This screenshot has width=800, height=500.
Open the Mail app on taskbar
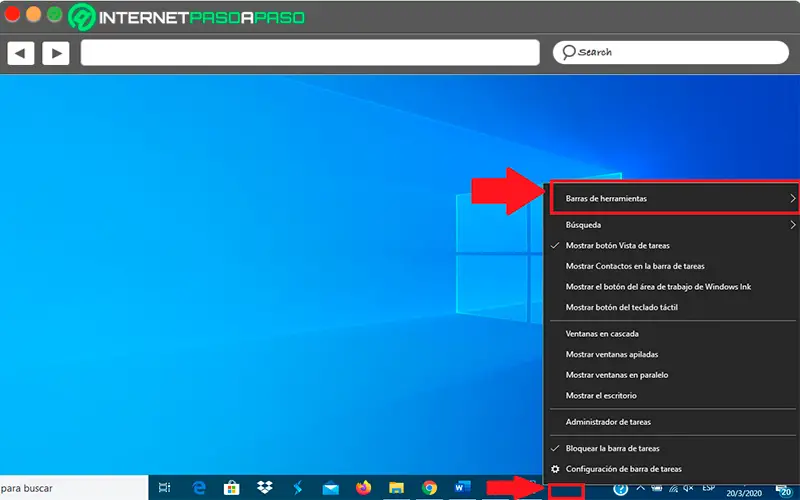coord(331,488)
